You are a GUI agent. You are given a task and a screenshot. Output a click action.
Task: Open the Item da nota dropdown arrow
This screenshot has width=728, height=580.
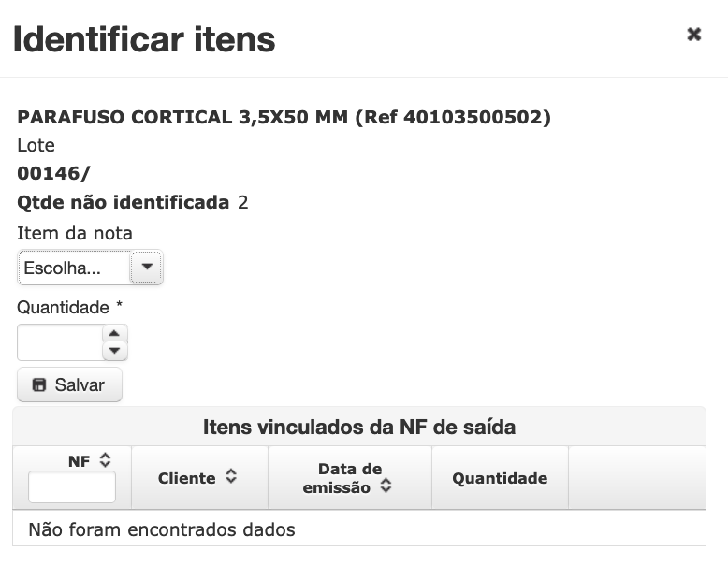(147, 268)
